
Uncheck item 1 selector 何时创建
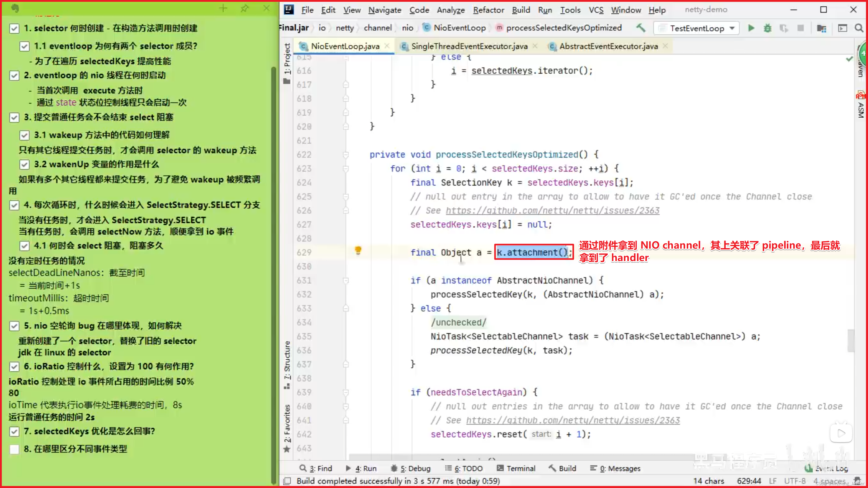click(x=14, y=28)
